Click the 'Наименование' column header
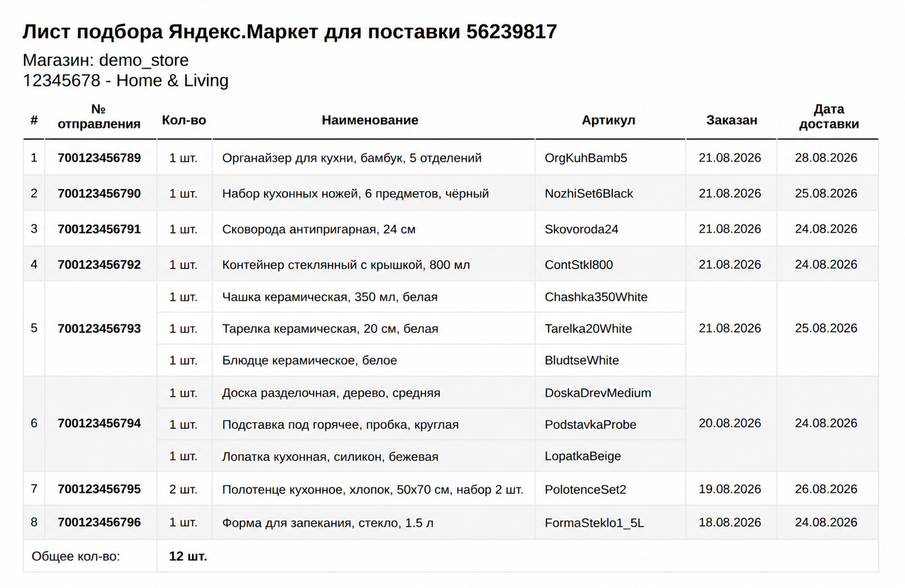 [370, 120]
